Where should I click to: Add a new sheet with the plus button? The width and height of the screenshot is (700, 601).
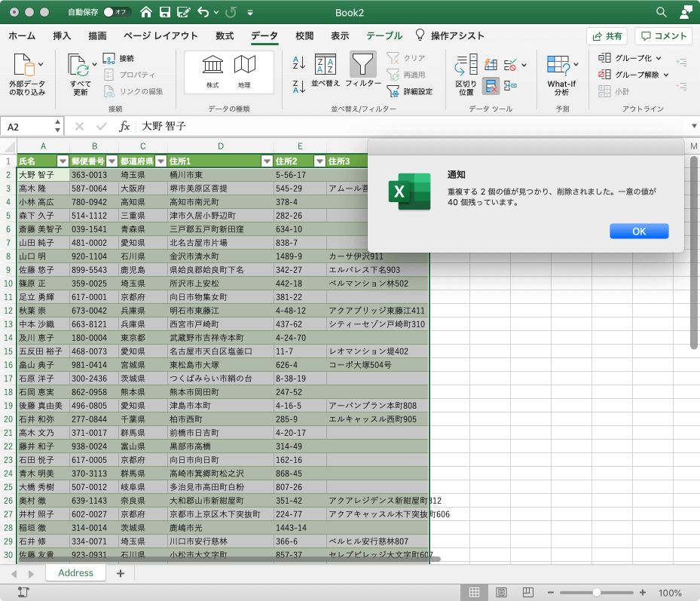120,573
